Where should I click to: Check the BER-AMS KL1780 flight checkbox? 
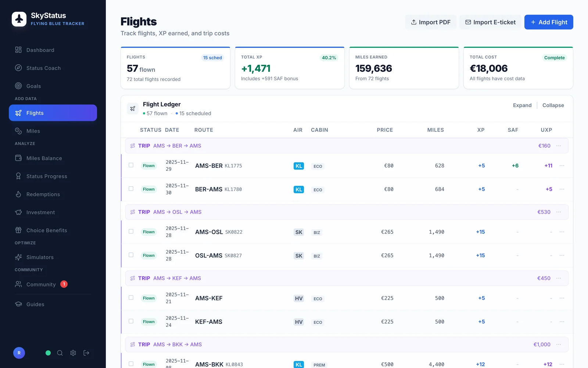pyautogui.click(x=131, y=189)
